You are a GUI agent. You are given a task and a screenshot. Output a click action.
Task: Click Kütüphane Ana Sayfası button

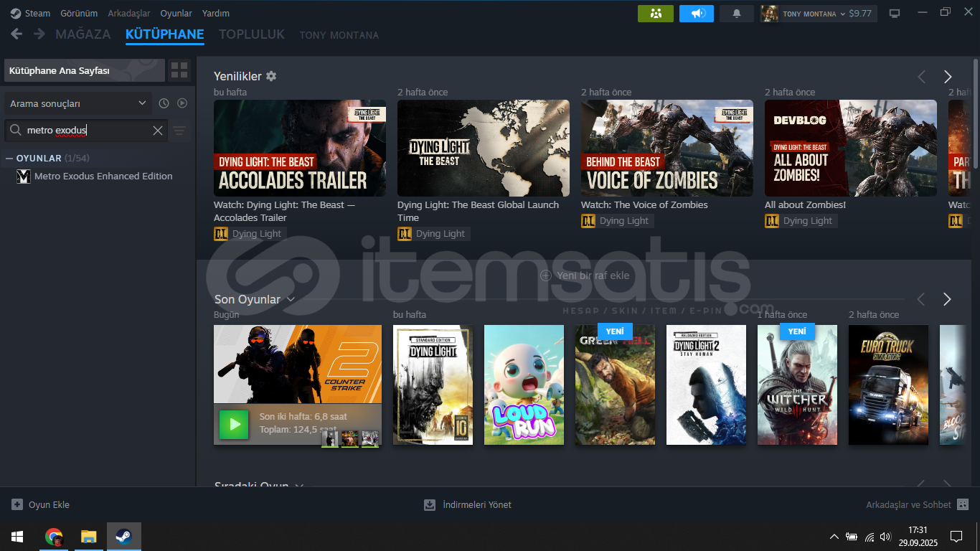(x=85, y=70)
